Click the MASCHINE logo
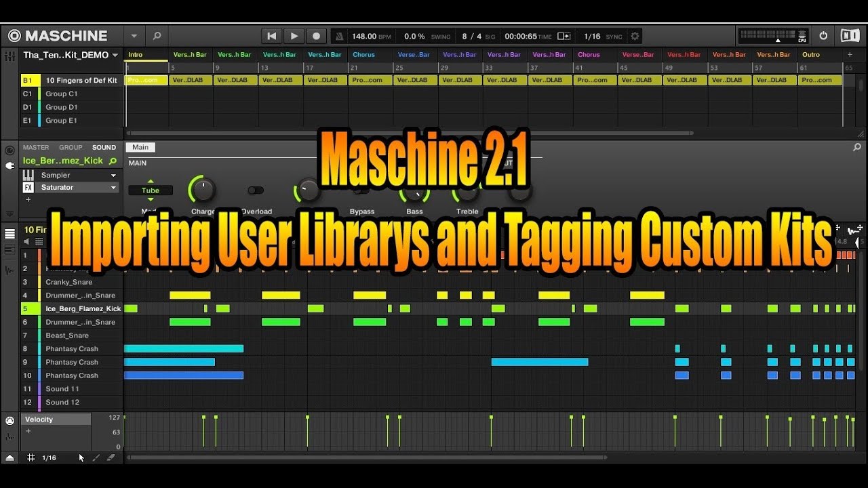The image size is (868, 488). click(58, 36)
